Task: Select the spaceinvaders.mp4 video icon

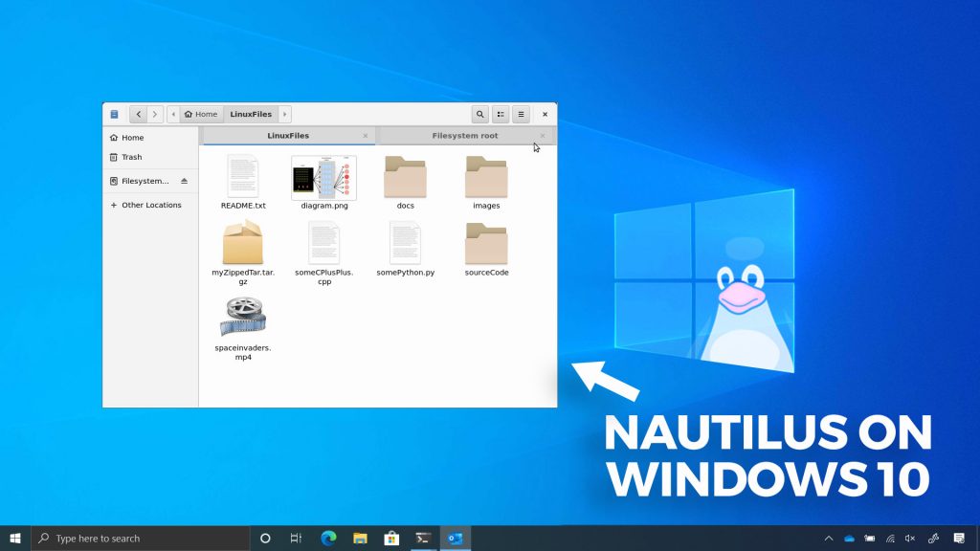Action: (x=243, y=316)
